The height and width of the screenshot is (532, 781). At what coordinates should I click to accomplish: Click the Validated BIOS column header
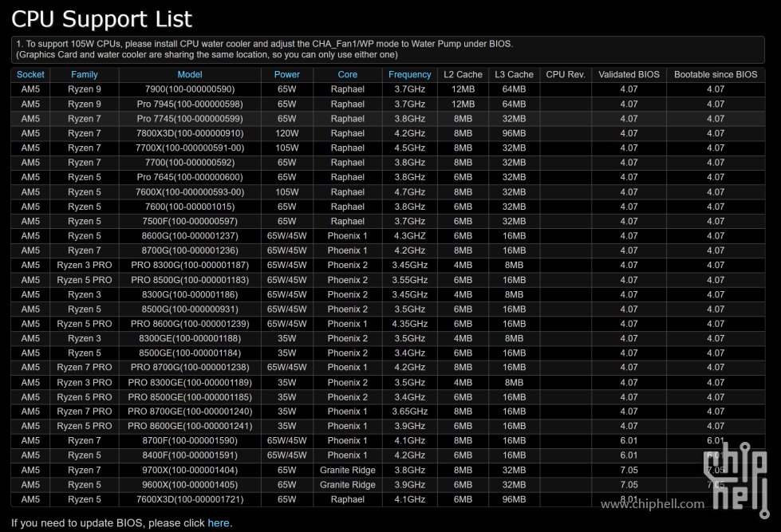pyautogui.click(x=629, y=75)
